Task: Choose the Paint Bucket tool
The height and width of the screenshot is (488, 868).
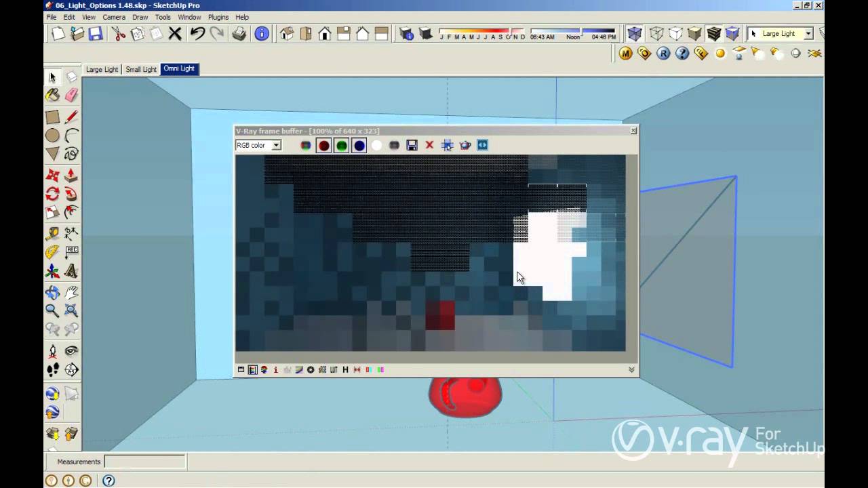Action: pos(52,96)
